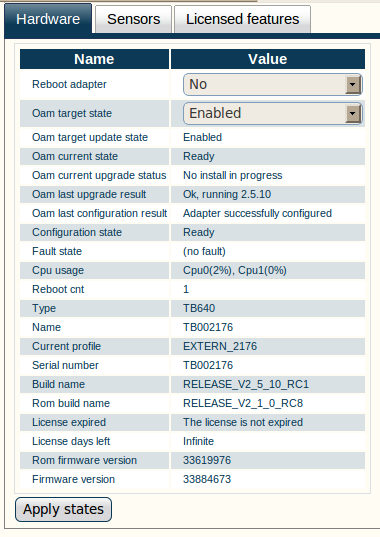Click the Rom build name RELEASE_V2_1_0_RC8 value
Image resolution: width=380 pixels, height=537 pixels.
tap(243, 403)
